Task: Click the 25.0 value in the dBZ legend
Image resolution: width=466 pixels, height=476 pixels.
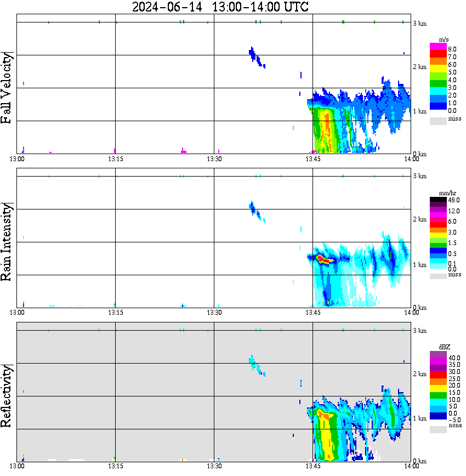Action: [454, 379]
